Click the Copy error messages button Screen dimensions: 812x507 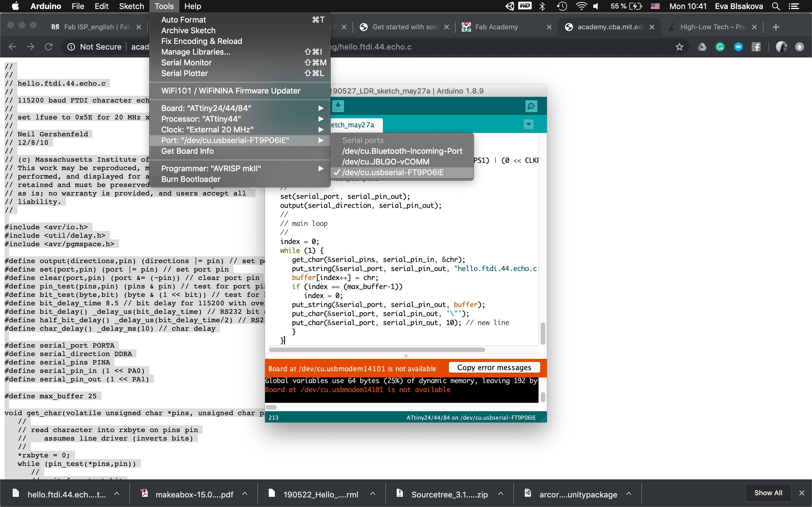point(494,368)
